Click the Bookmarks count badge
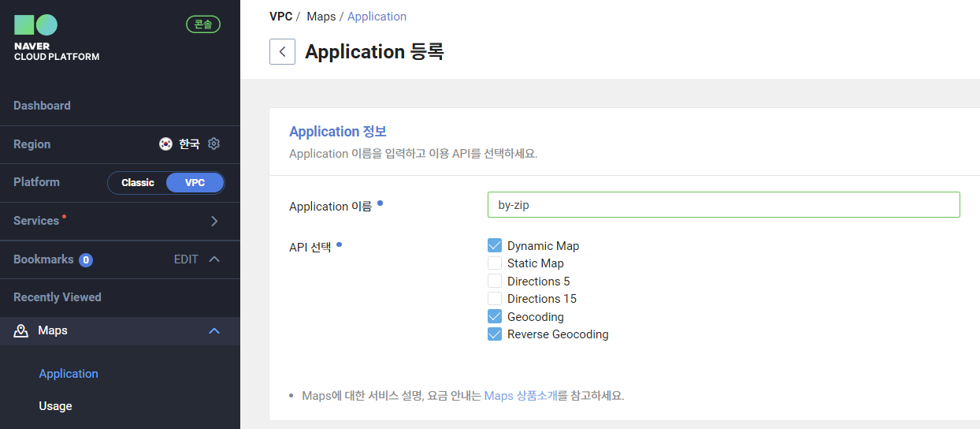This screenshot has height=429, width=980. 86,260
